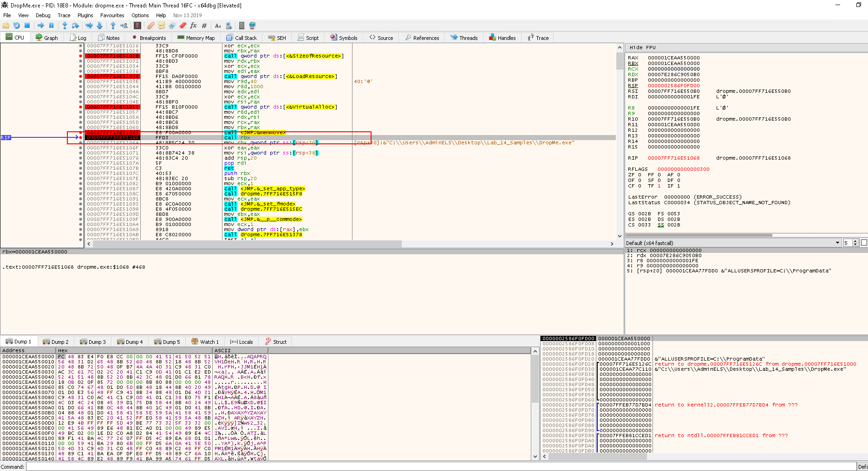The image size is (868, 471).
Task: Switch to the Breakpoints tab
Action: (x=148, y=38)
